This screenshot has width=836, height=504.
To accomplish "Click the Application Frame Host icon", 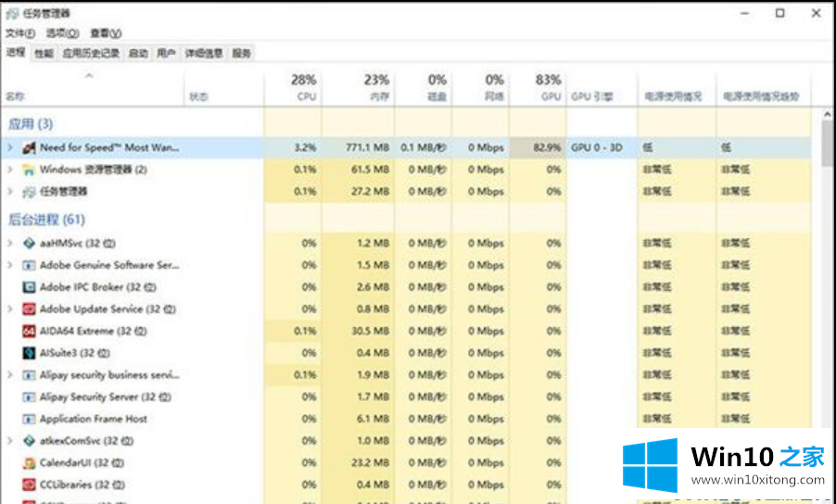I will tap(29, 419).
